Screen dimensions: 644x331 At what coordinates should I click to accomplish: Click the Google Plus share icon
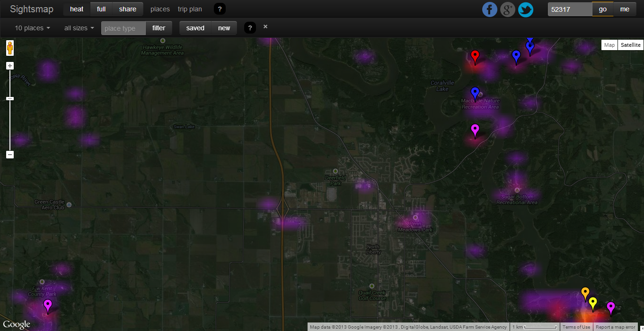(x=508, y=9)
